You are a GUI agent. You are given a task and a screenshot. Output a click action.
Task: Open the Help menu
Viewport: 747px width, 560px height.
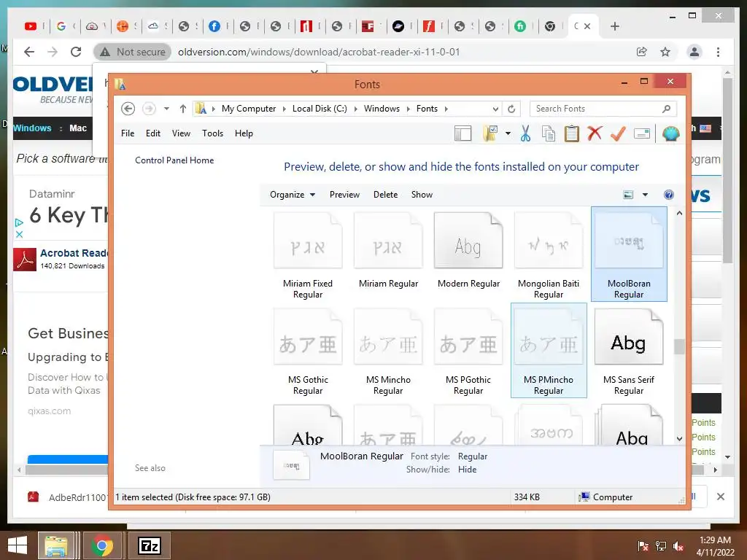pos(244,133)
